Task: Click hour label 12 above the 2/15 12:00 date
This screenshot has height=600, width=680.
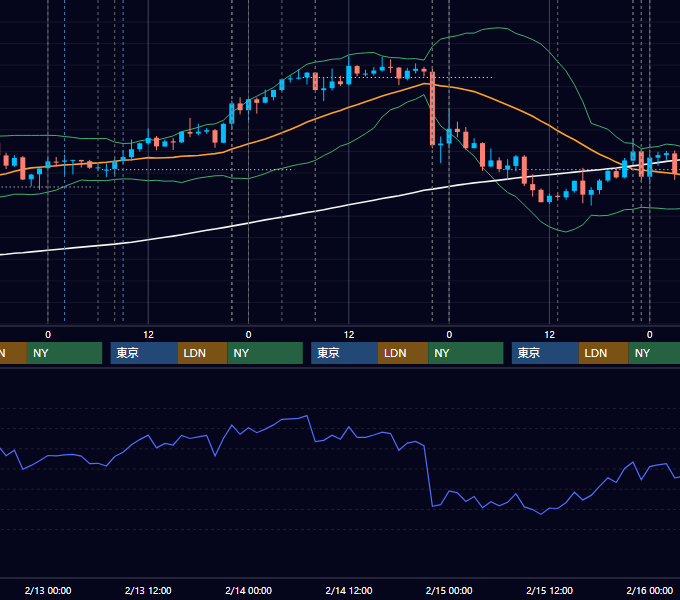Action: [x=549, y=335]
